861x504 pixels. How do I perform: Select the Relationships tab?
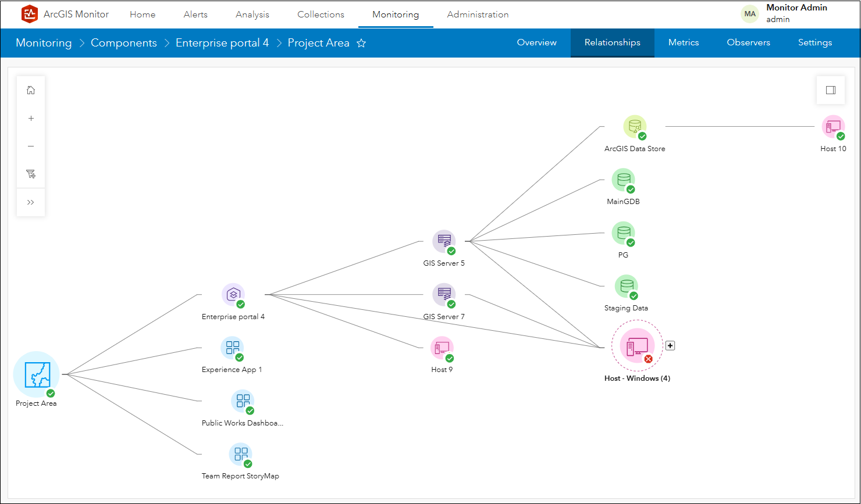pyautogui.click(x=613, y=42)
